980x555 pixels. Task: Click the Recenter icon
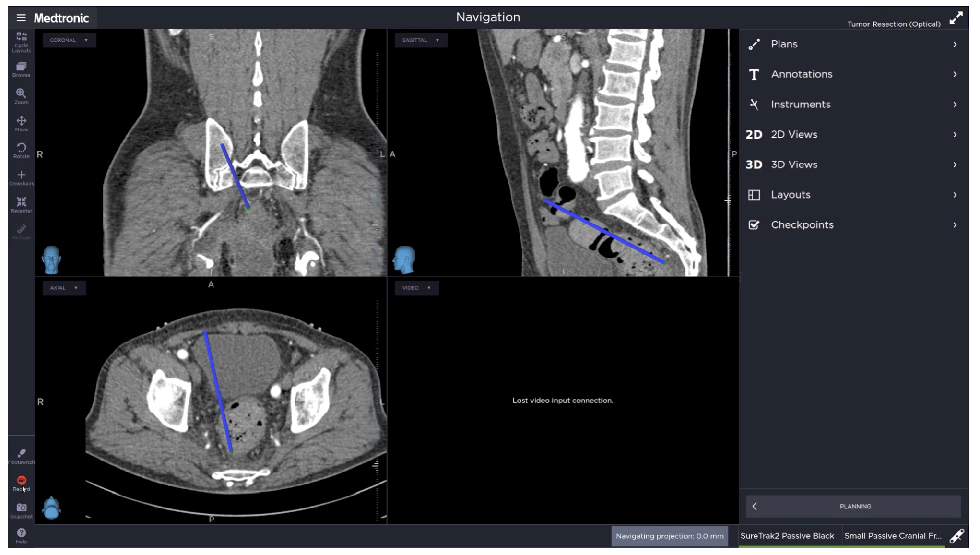21,204
